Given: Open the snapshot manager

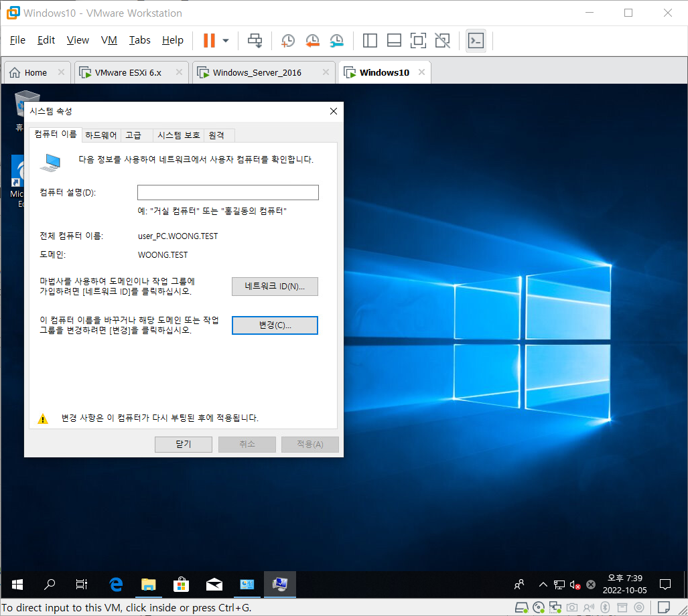Looking at the screenshot, I should pyautogui.click(x=336, y=40).
